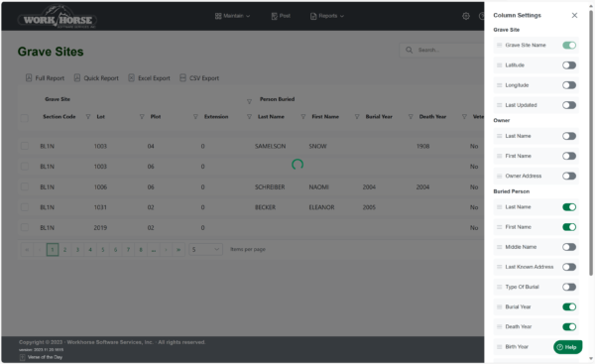Show more pages ellipsis button

[154, 249]
